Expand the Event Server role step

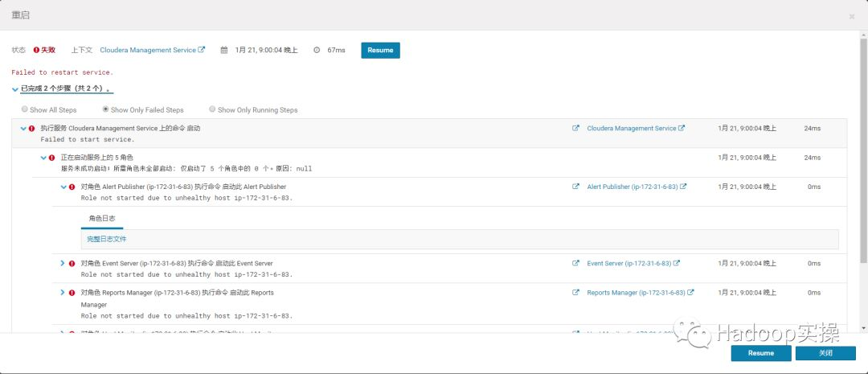click(63, 263)
